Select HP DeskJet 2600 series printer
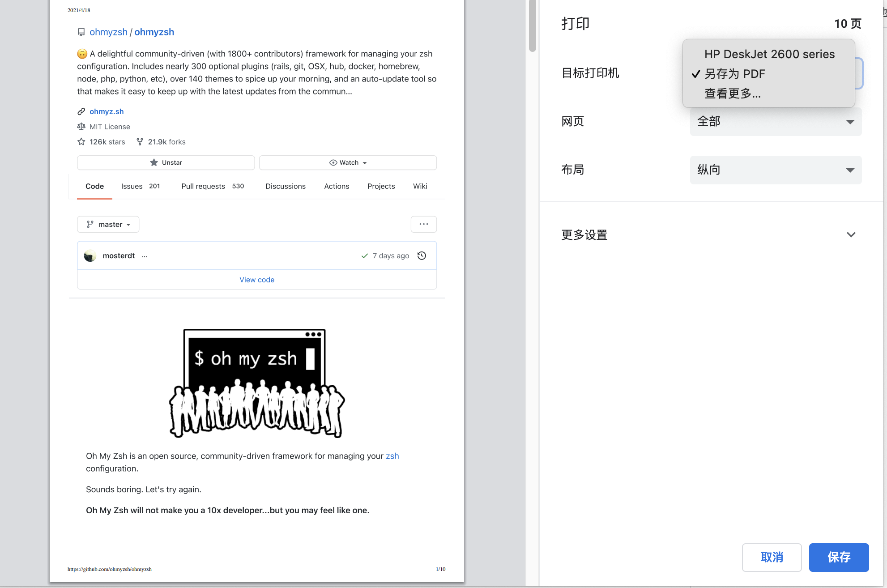This screenshot has width=887, height=588. click(x=769, y=54)
